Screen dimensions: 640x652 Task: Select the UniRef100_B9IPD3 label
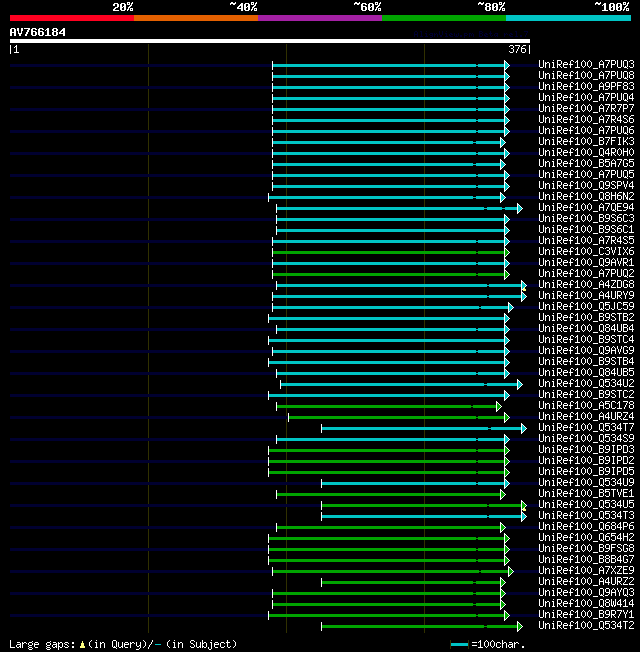click(x=586, y=449)
